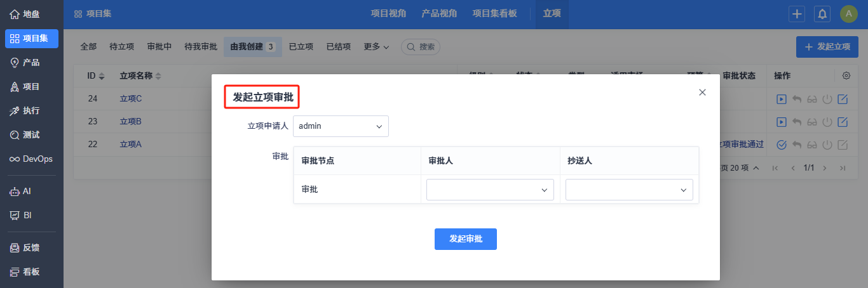Click the plus quick-create icon
Image resolution: width=868 pixels, height=288 pixels.
click(797, 14)
